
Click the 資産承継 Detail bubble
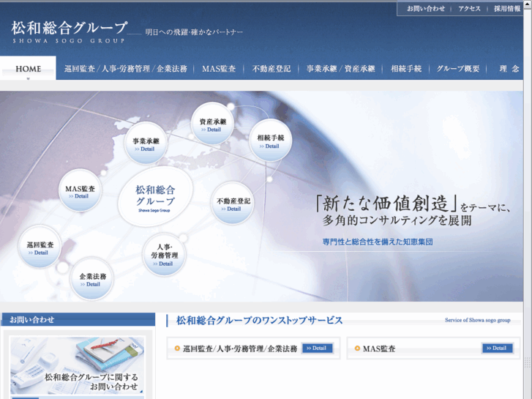click(213, 124)
